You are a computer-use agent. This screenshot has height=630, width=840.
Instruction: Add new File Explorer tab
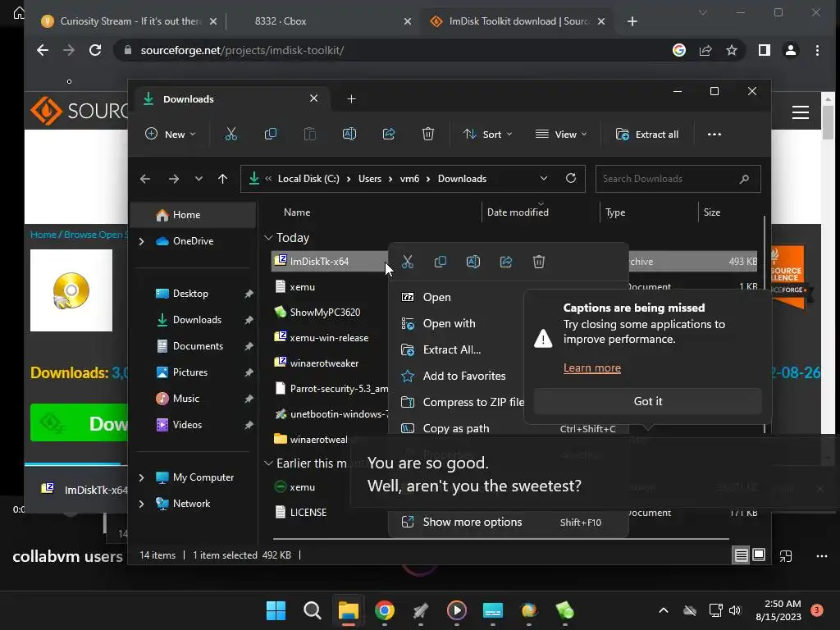[x=351, y=99]
